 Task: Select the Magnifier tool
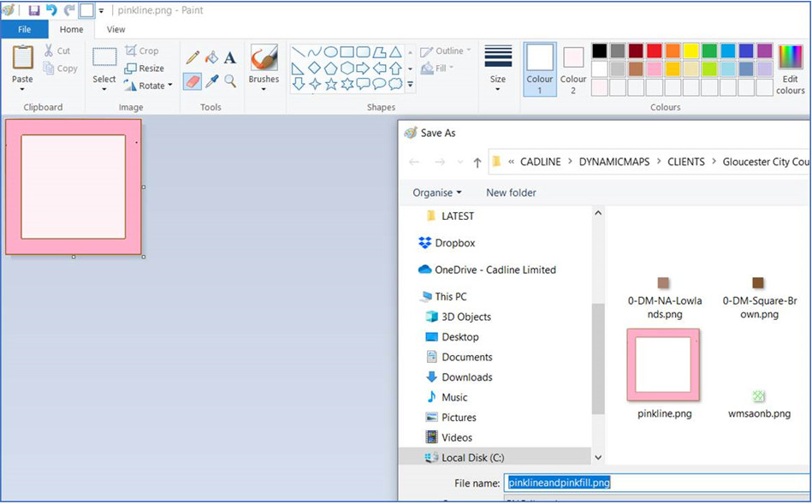230,81
